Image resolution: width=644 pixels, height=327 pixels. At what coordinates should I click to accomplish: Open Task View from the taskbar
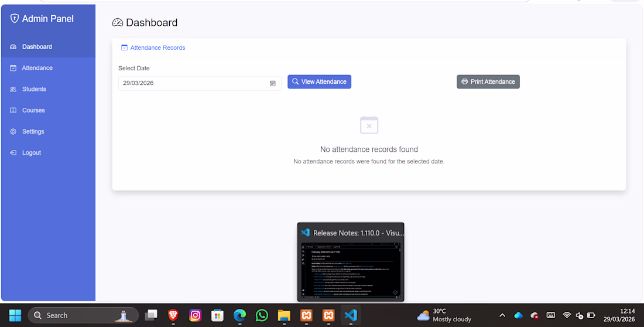coord(151,315)
